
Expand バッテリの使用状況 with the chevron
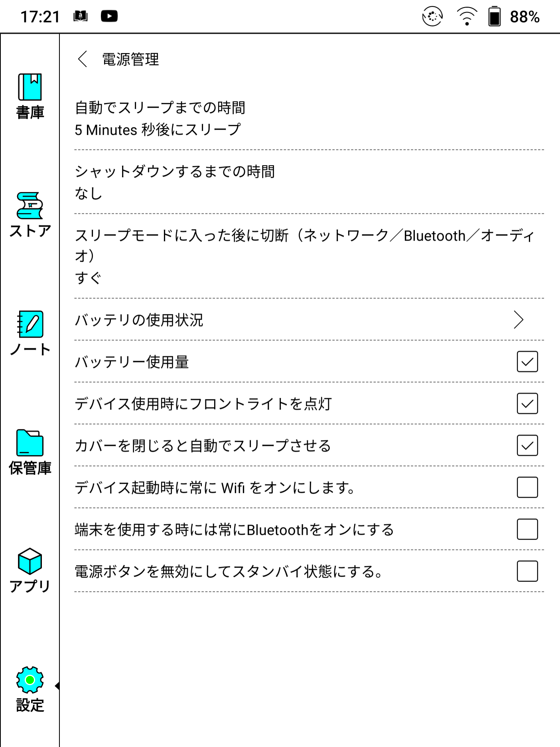click(519, 320)
